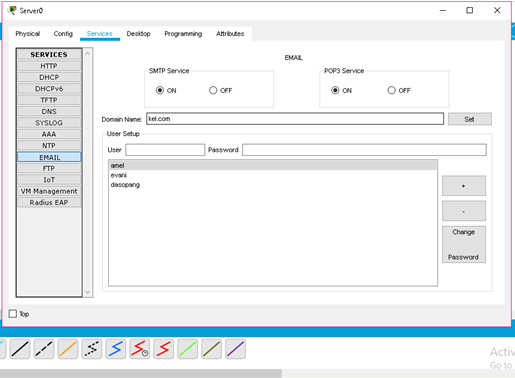Click into the User field
The height and width of the screenshot is (378, 515).
point(165,150)
